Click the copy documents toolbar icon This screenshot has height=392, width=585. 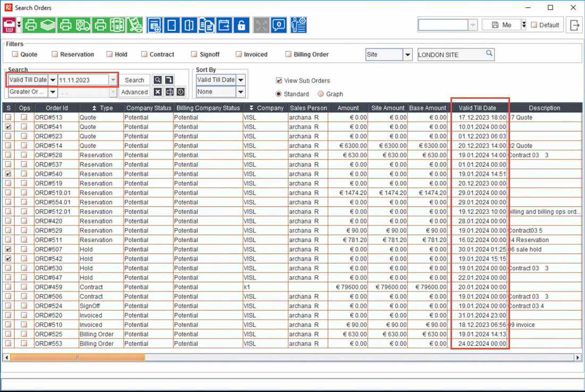click(x=207, y=25)
